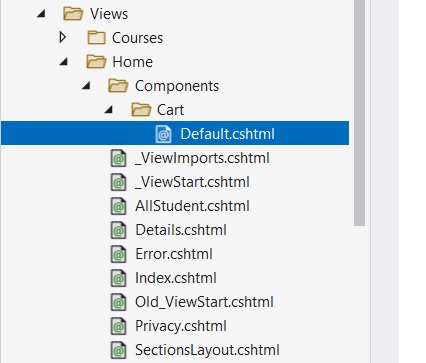Screen dimensions: 426x363
Task: Click the Index.cshtml Razor file icon
Action: click(x=118, y=278)
